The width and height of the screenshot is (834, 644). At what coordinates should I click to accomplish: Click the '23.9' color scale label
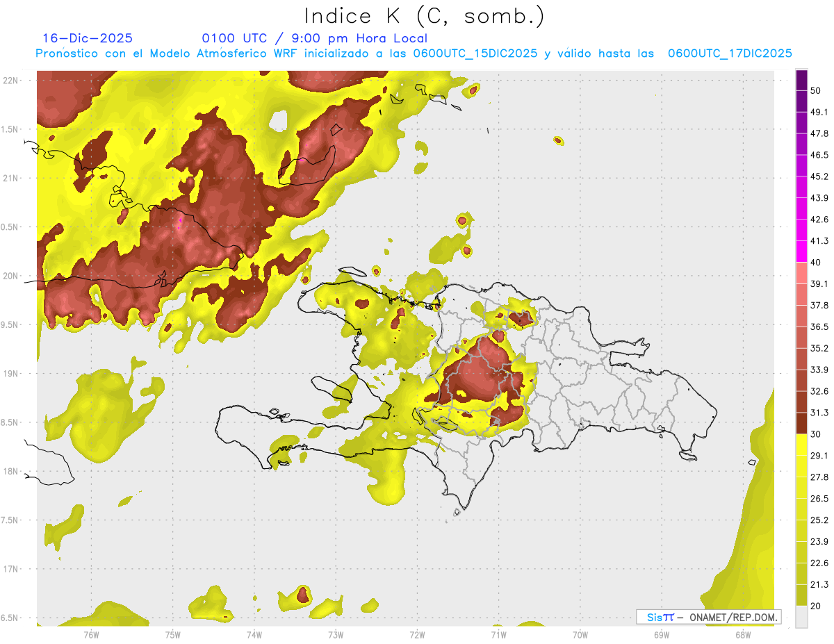point(819,542)
